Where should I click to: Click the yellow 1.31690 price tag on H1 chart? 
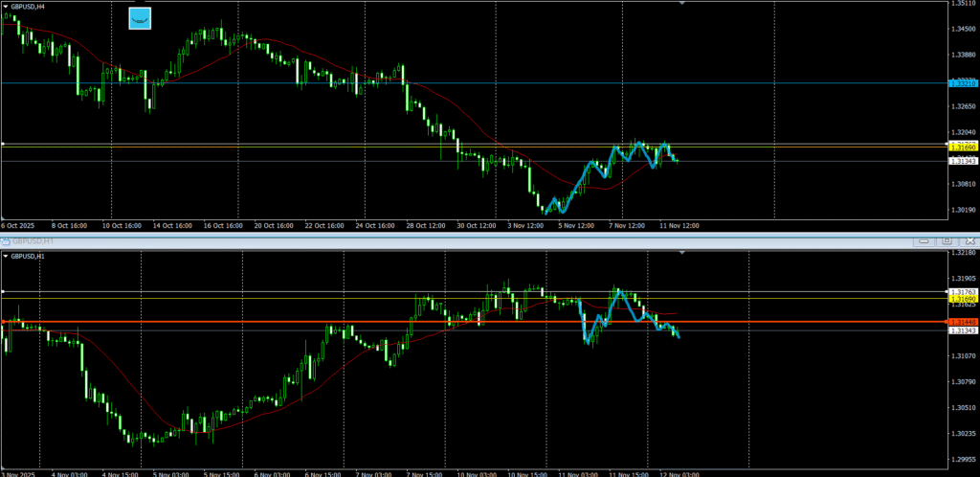[x=962, y=299]
